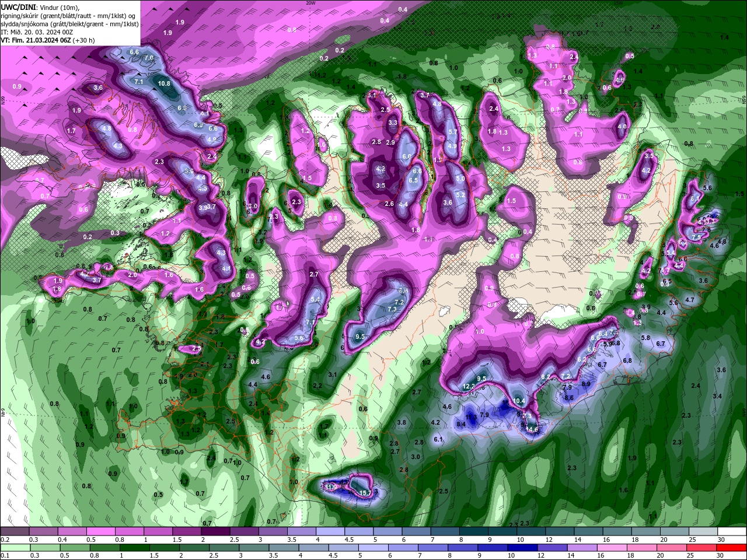Image resolution: width=747 pixels, height=560 pixels.
Task: Click the 11.9 precipitation value
Action: [331, 487]
